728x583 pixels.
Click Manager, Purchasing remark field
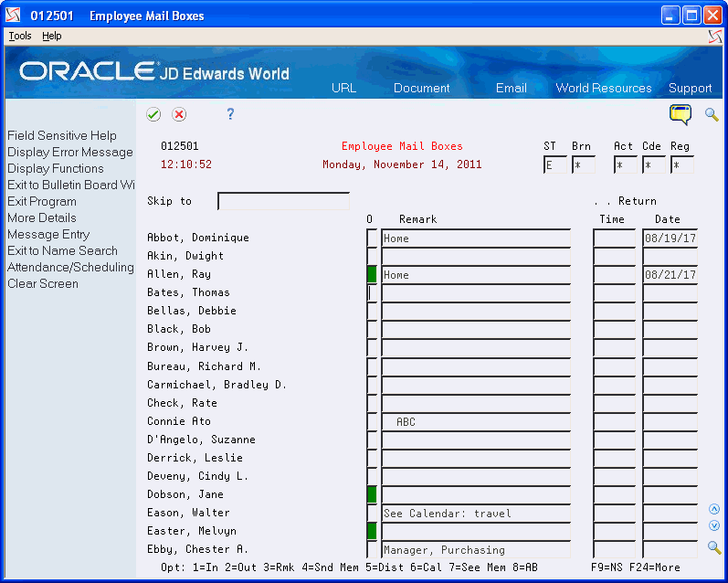(476, 549)
